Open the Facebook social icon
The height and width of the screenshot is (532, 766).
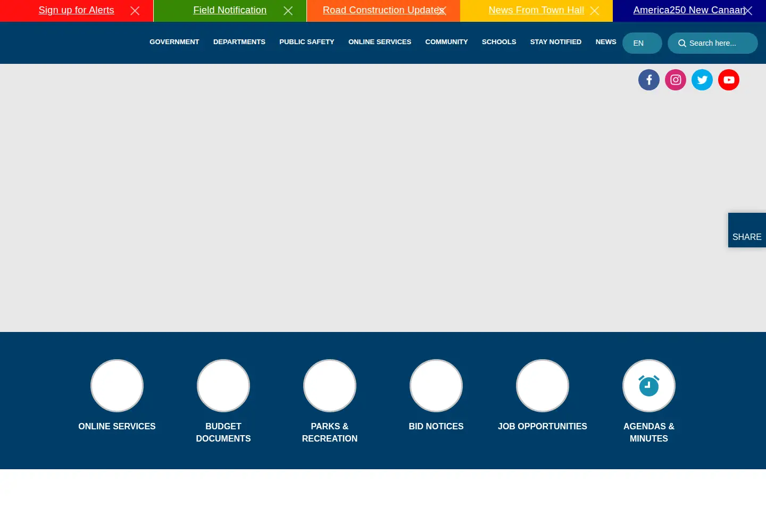point(649,80)
